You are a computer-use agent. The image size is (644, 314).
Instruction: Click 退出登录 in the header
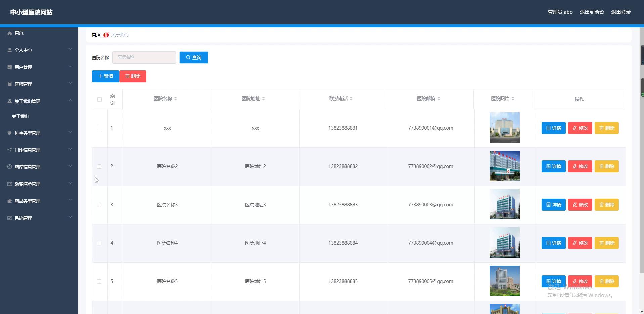click(620, 12)
